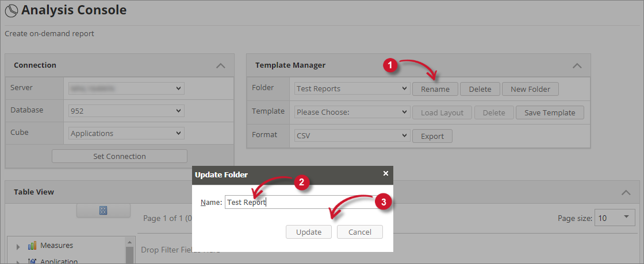Open the Cube dropdown showing Applications
The image size is (644, 264).
[126, 133]
